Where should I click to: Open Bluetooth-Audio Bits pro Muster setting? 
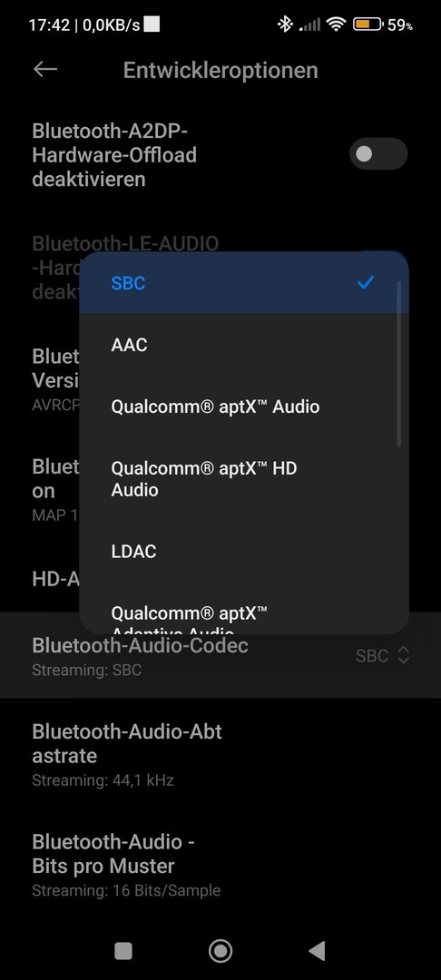tap(220, 864)
